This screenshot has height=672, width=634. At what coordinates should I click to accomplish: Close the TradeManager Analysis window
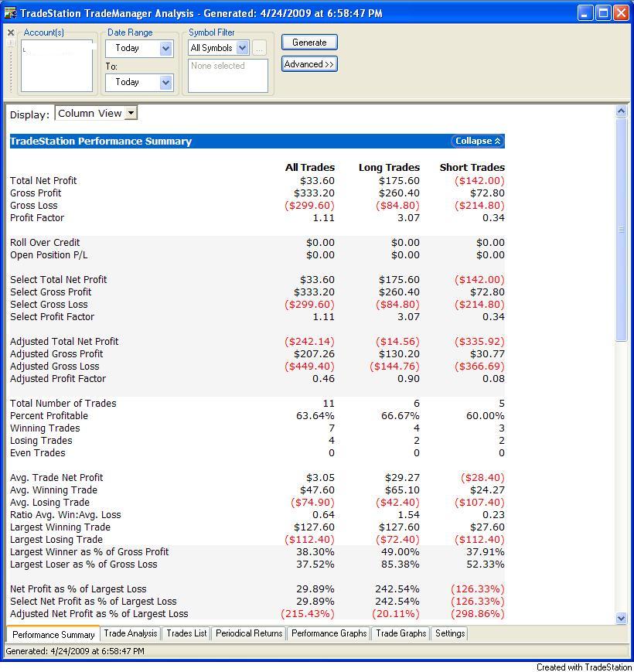tap(621, 13)
